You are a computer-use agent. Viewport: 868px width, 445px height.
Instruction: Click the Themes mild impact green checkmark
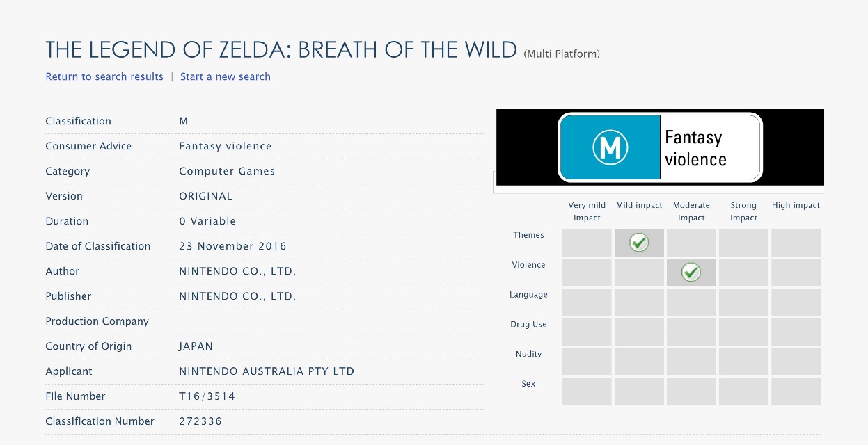tap(639, 243)
